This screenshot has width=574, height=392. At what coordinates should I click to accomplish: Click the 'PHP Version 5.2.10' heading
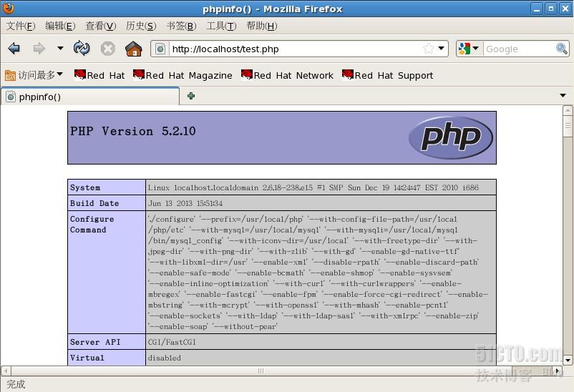point(133,131)
